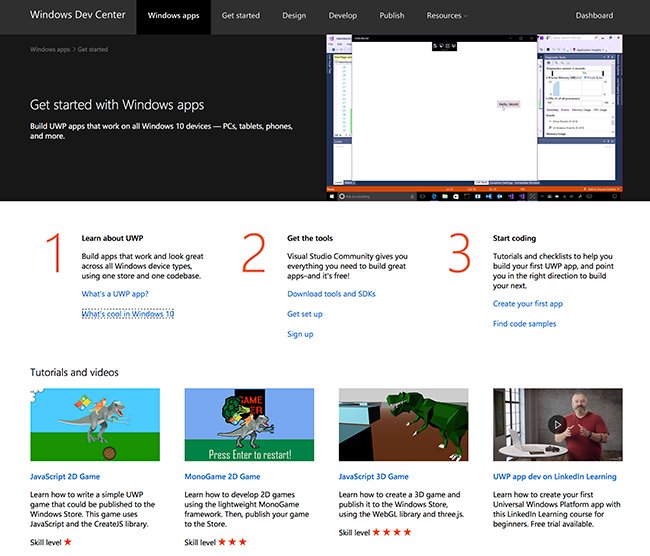This screenshot has width=650, height=556.
Task: Play the LinkedIn Learning video
Action: pos(557,424)
